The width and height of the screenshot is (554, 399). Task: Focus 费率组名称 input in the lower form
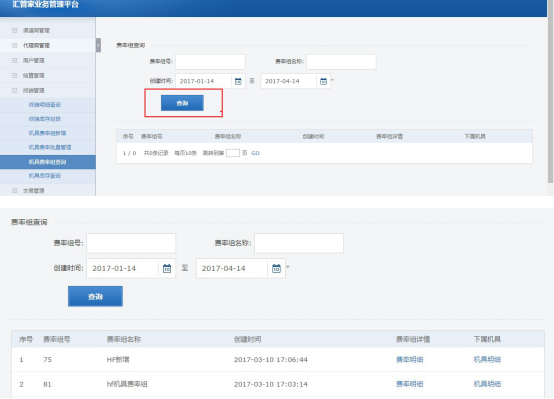[299, 243]
